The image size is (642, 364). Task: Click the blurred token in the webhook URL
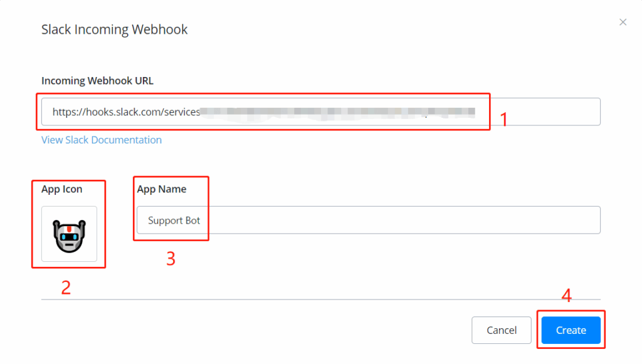pos(339,112)
